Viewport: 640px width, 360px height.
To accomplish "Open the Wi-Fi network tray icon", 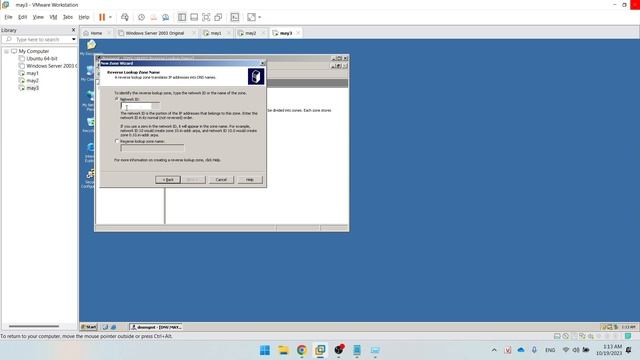I will pos(566,350).
